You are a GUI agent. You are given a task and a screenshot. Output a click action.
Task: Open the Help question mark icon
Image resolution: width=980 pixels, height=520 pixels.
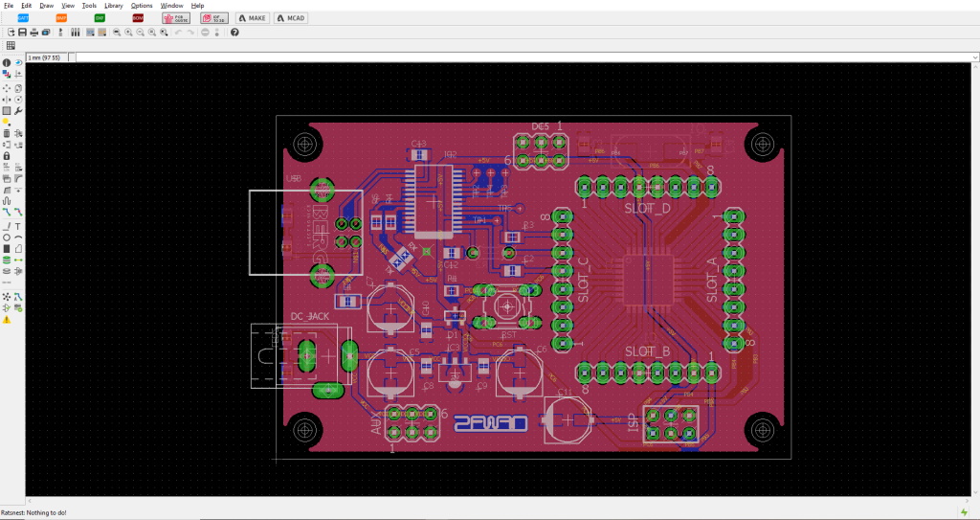(x=234, y=33)
